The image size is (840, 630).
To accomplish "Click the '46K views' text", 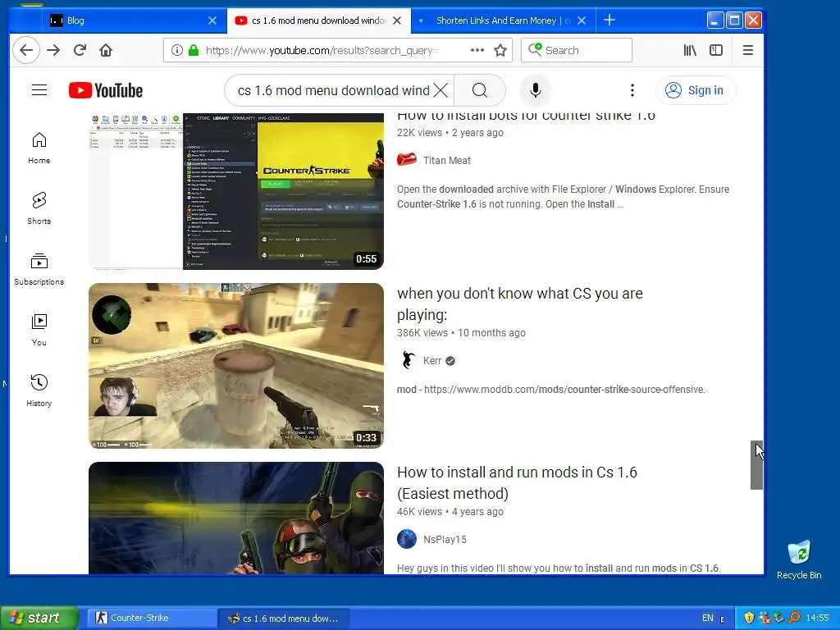I will [x=419, y=512].
